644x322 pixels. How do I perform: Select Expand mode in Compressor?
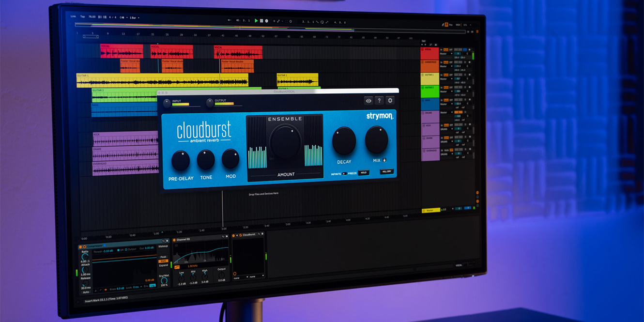[x=163, y=265]
